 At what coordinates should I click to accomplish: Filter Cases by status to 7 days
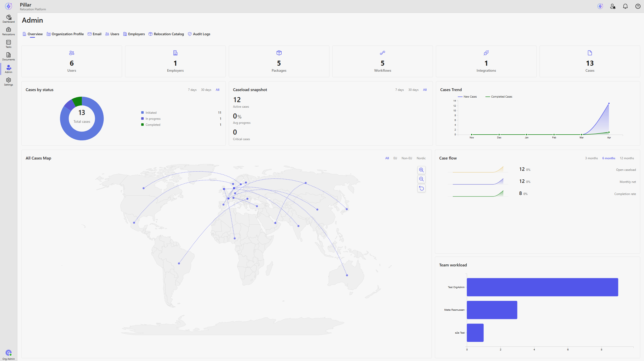(x=192, y=90)
